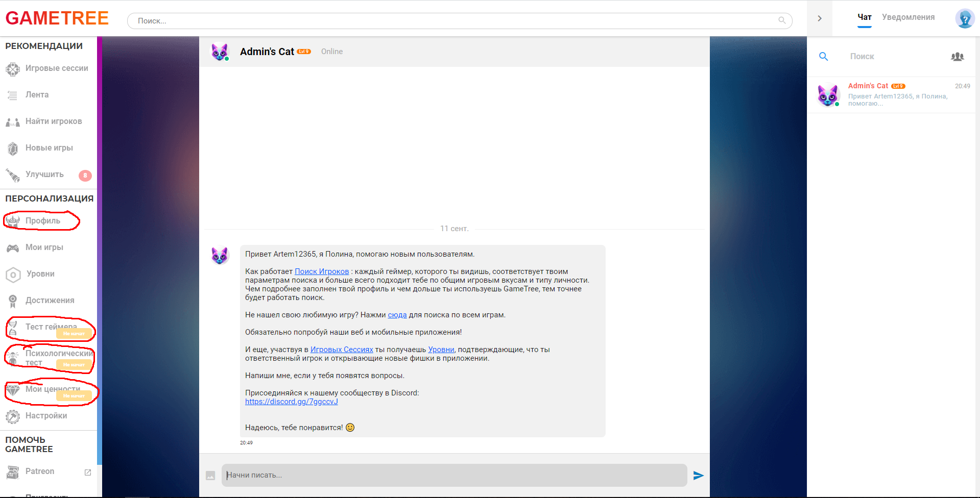This screenshot has height=498, width=980.
Task: Click the attach image icon
Action: [x=210, y=476]
